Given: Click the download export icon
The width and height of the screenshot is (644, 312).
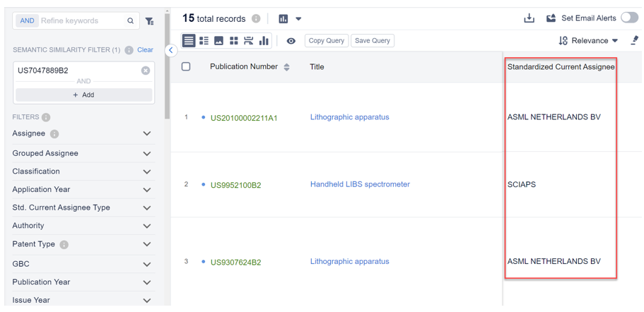Looking at the screenshot, I should click(x=529, y=18).
